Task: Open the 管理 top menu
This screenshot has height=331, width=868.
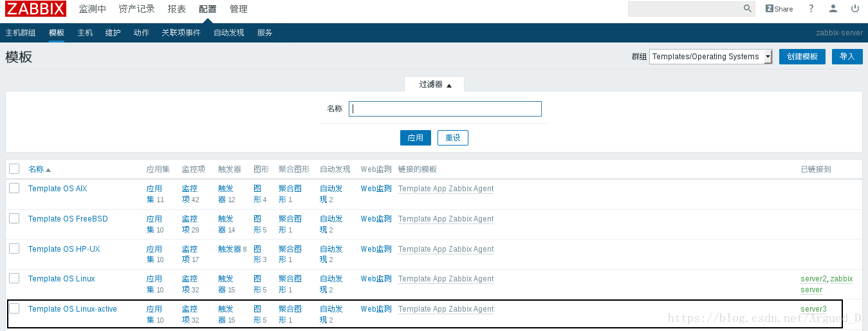Action: [x=238, y=9]
